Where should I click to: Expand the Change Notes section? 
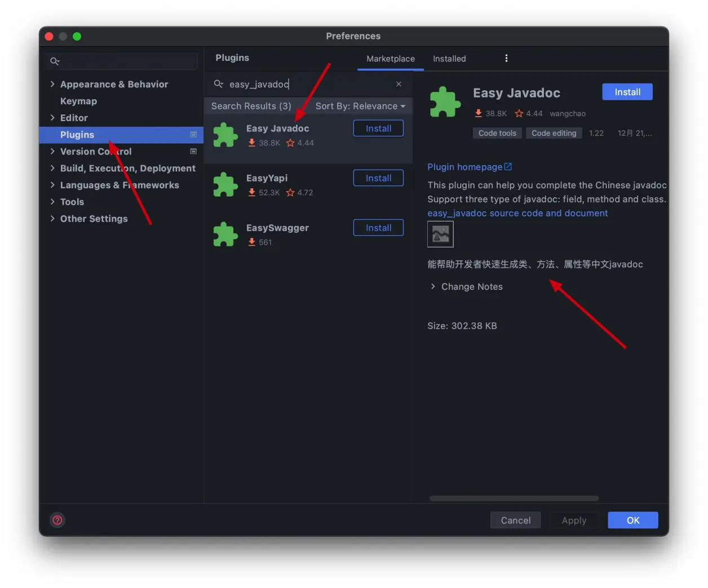pos(433,286)
